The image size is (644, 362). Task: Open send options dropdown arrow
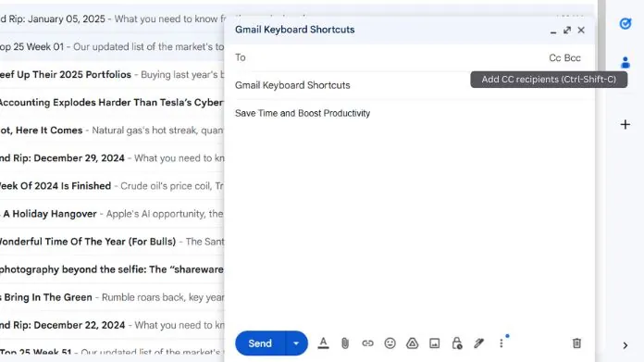tap(296, 343)
